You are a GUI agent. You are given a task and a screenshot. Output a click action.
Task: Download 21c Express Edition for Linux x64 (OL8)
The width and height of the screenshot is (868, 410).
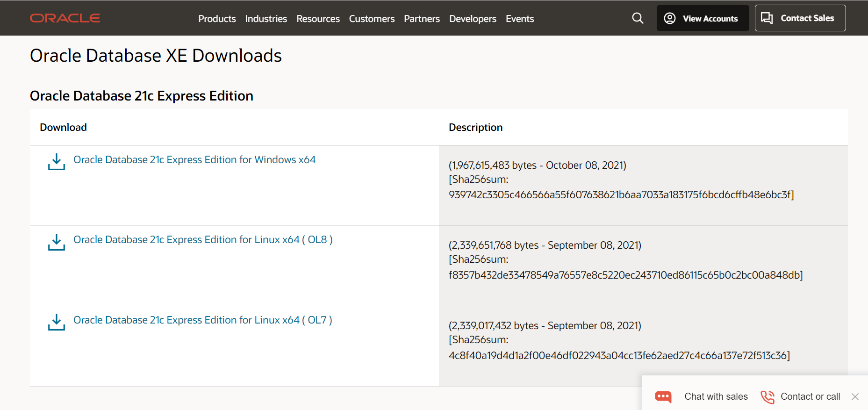(203, 240)
